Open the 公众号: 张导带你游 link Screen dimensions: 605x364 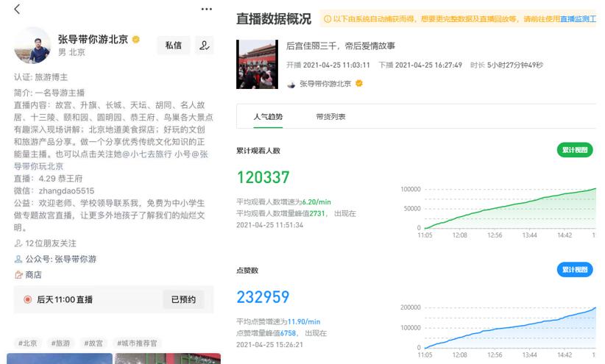60,259
